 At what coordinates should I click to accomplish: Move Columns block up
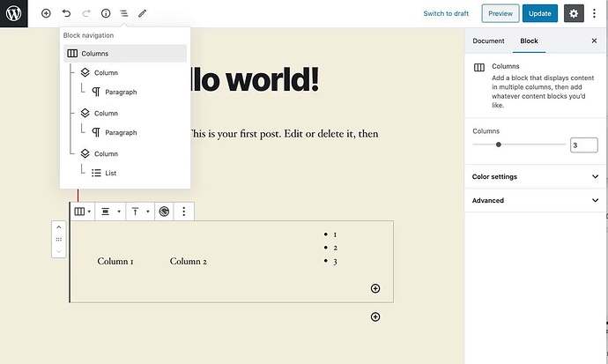point(59,227)
